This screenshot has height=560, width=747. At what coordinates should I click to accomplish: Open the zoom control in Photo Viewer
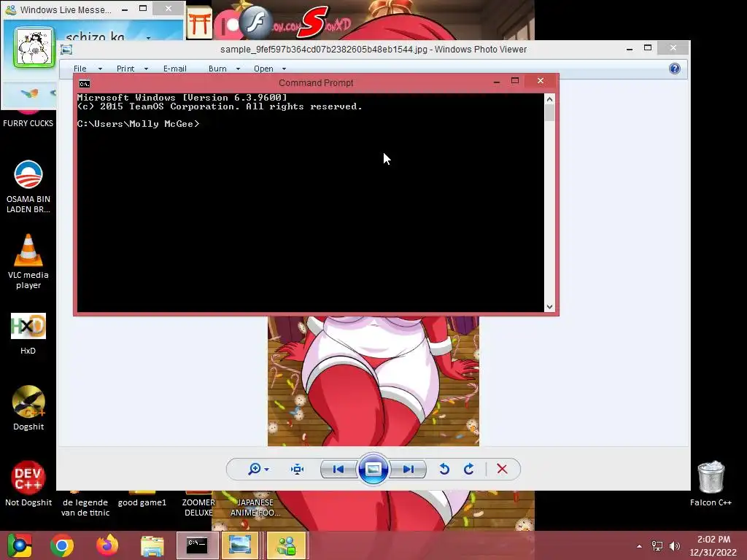tap(258, 469)
